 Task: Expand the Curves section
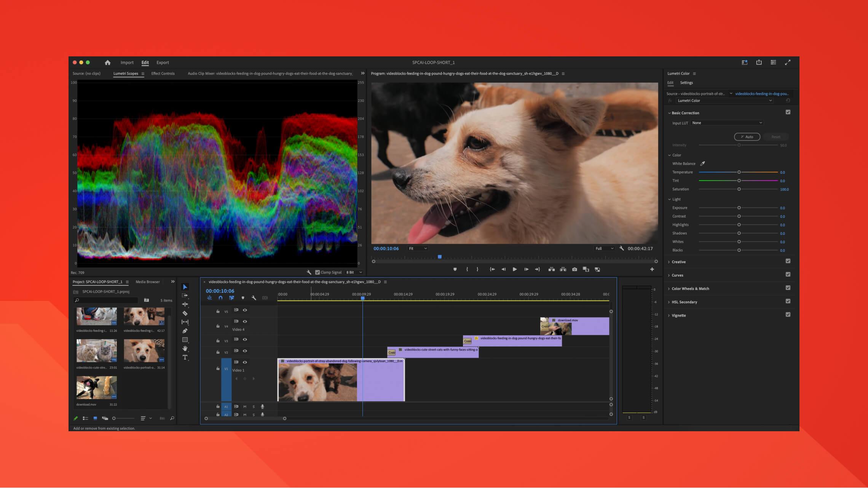669,275
